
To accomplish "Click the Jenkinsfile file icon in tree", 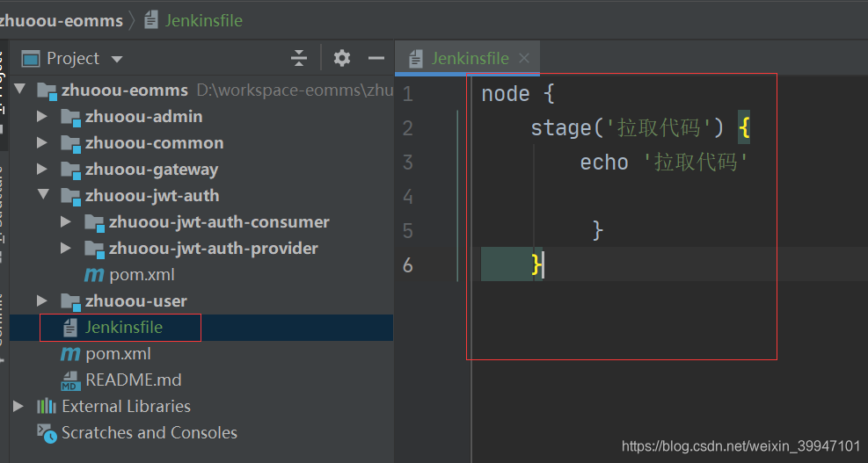I will coord(70,328).
